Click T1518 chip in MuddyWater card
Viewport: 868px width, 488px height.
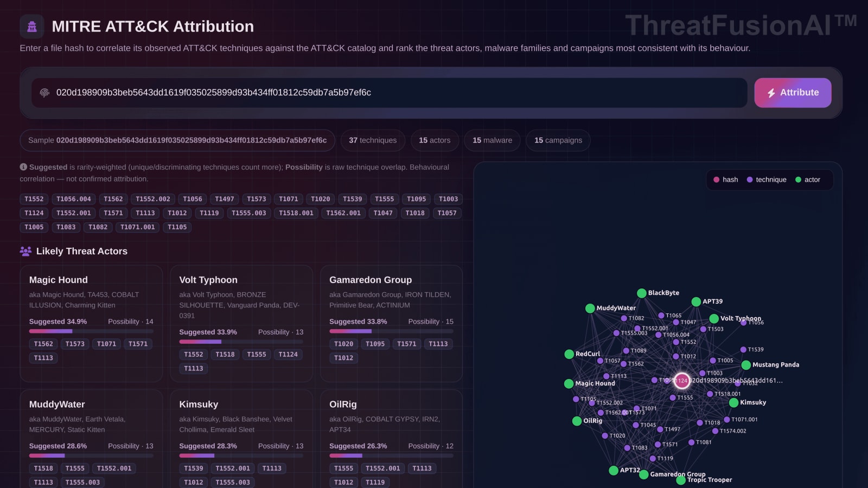pos(43,468)
